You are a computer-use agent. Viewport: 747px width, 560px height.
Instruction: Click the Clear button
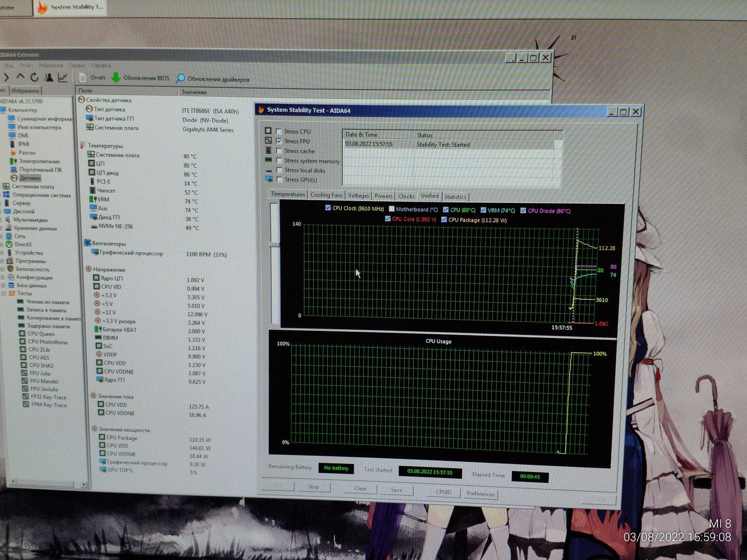[360, 488]
